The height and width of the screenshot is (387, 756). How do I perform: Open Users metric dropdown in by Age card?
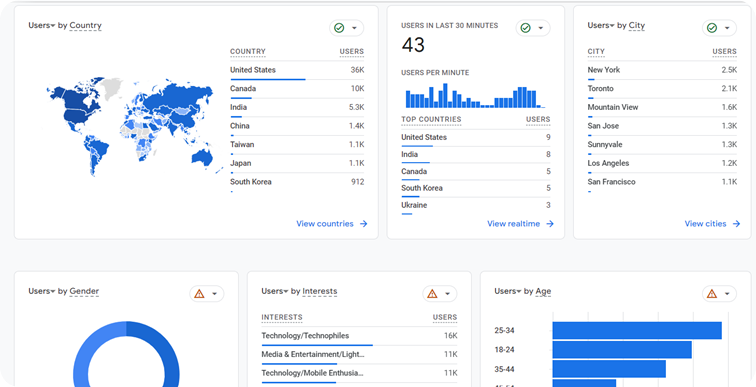(x=507, y=291)
